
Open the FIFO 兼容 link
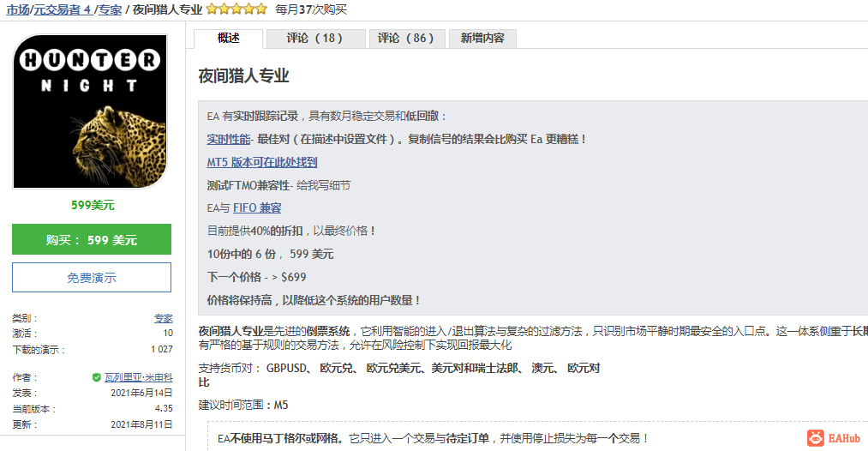click(257, 207)
